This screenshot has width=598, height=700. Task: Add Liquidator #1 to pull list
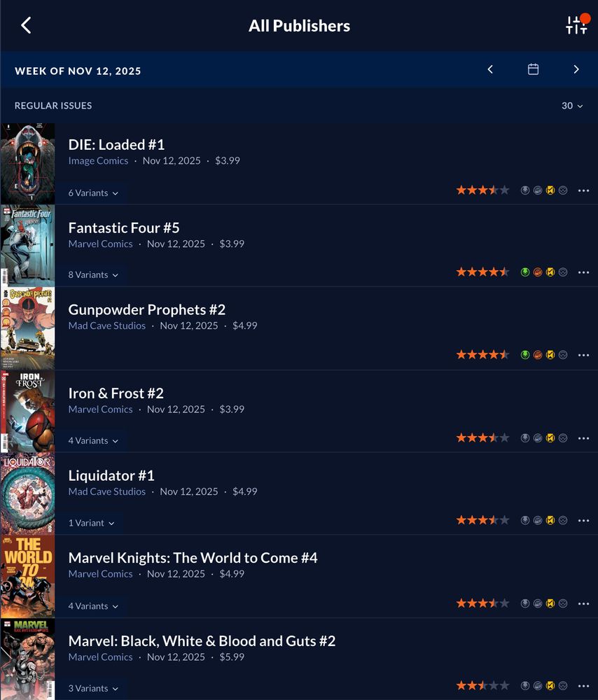click(525, 520)
